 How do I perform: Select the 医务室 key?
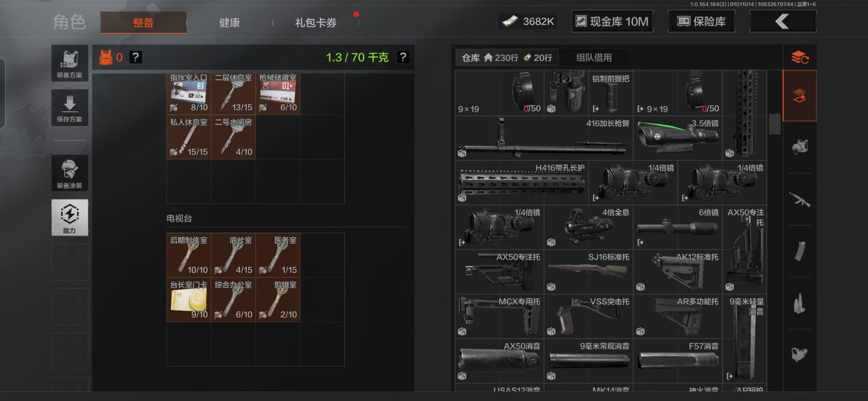coord(278,255)
